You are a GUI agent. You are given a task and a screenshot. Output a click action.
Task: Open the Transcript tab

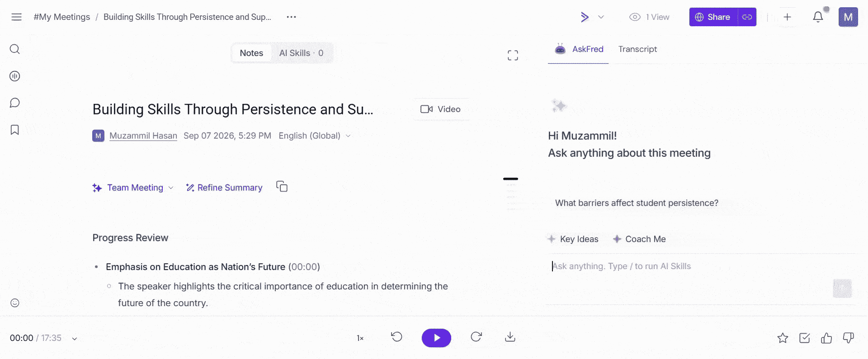pos(637,49)
